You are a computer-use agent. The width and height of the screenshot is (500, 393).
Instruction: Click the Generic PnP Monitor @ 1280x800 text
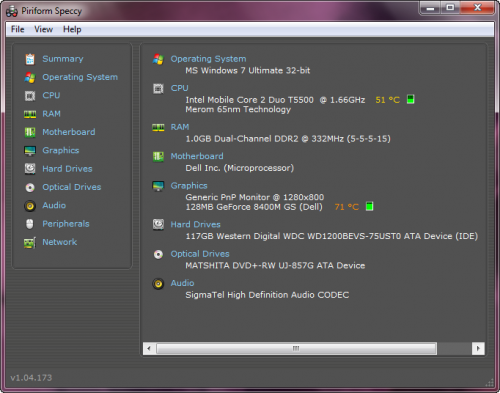pyautogui.click(x=255, y=197)
